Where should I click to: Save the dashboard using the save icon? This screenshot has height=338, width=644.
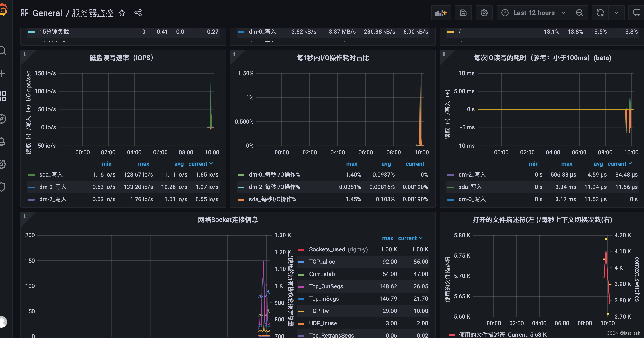[x=463, y=13]
